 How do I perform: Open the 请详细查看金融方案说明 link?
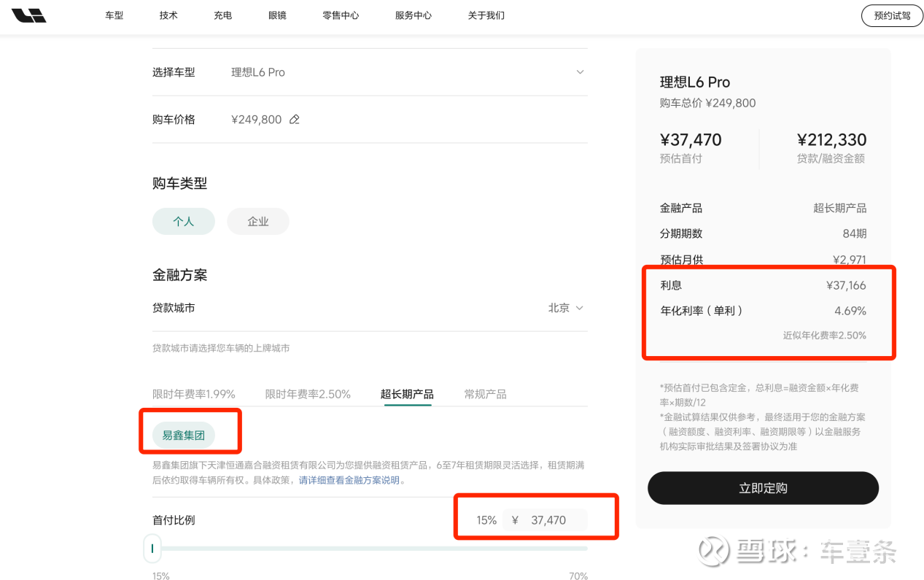click(x=349, y=480)
